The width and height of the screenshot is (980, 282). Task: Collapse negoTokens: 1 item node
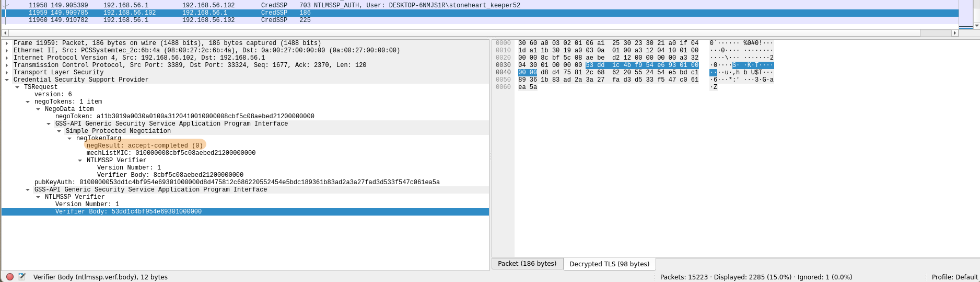pos(28,102)
